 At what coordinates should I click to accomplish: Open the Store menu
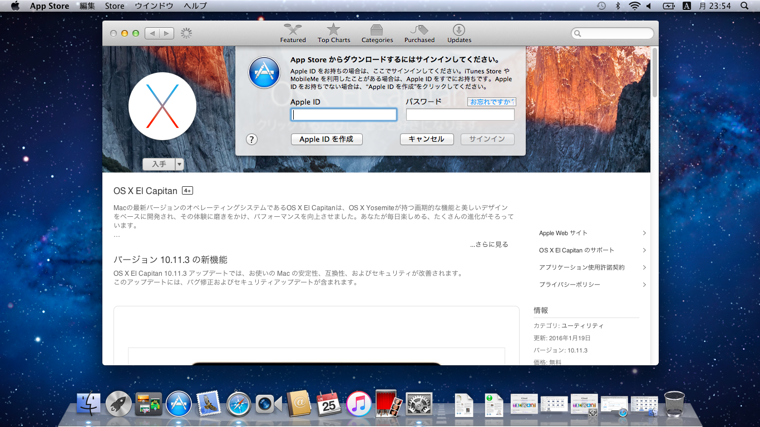click(114, 6)
